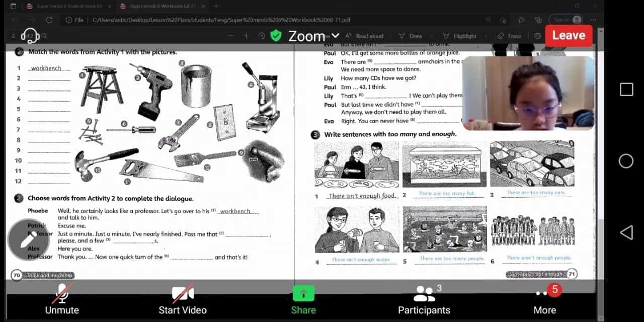Click the answer 'There are too many cars.'

point(536,193)
